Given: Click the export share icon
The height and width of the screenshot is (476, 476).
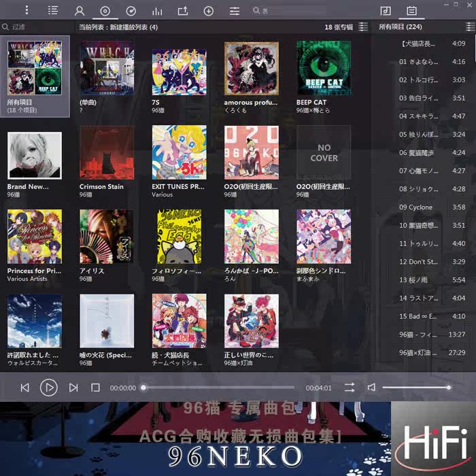Looking at the screenshot, I should tap(183, 12).
